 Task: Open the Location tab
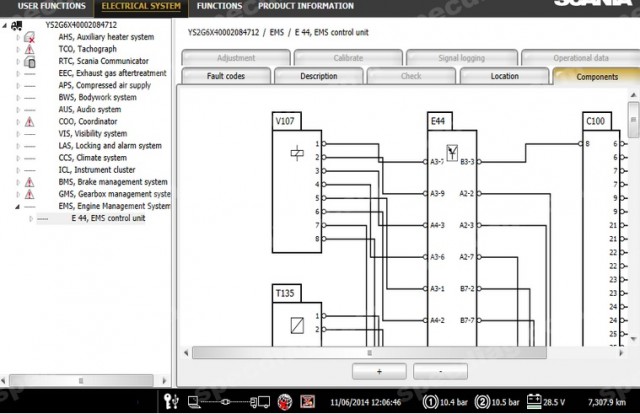[x=504, y=76]
